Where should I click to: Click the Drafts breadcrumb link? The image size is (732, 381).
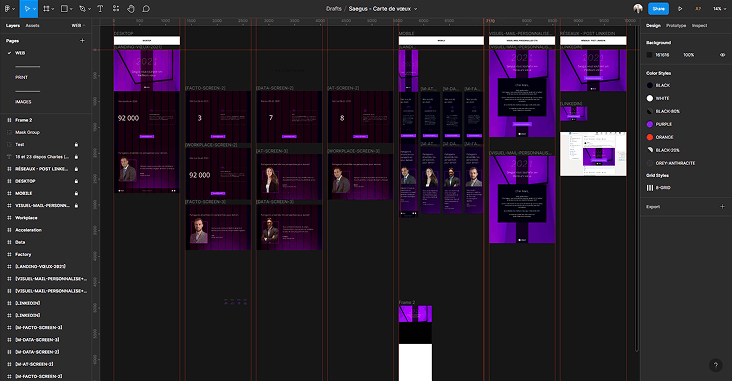point(334,9)
